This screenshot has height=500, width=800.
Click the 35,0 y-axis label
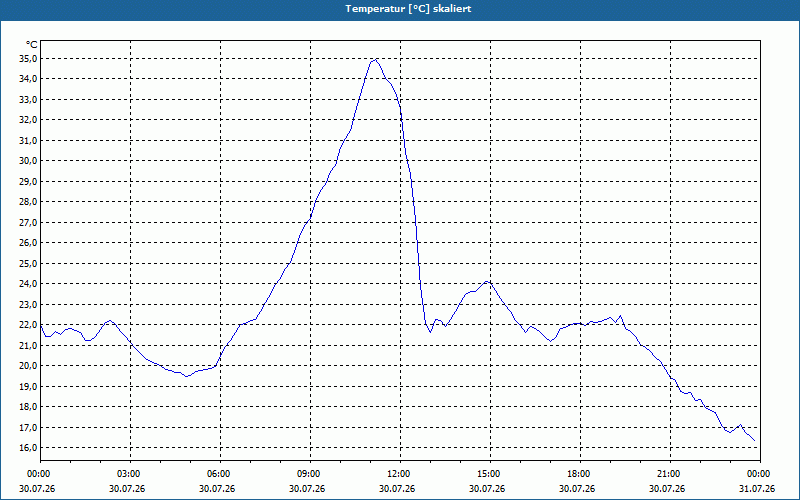(28, 59)
